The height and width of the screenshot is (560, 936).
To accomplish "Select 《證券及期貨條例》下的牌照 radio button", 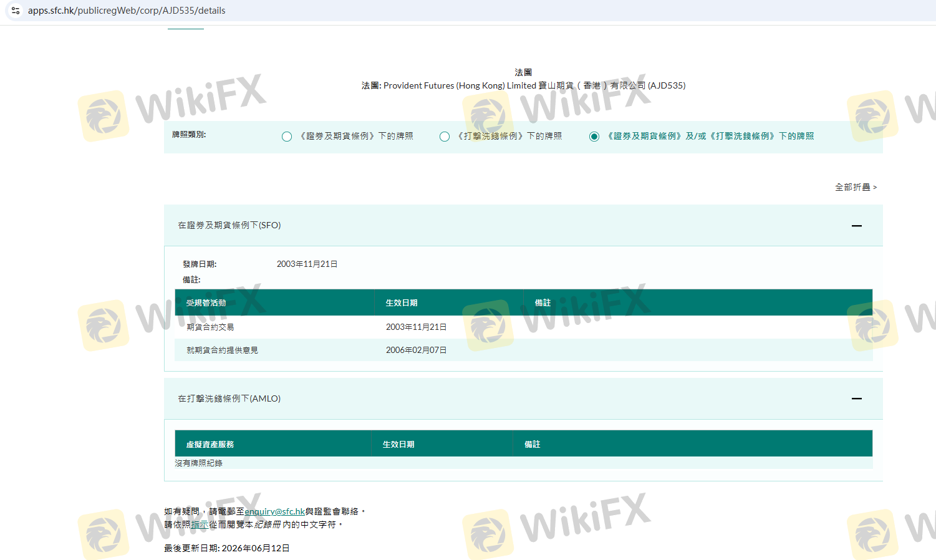I will 287,137.
